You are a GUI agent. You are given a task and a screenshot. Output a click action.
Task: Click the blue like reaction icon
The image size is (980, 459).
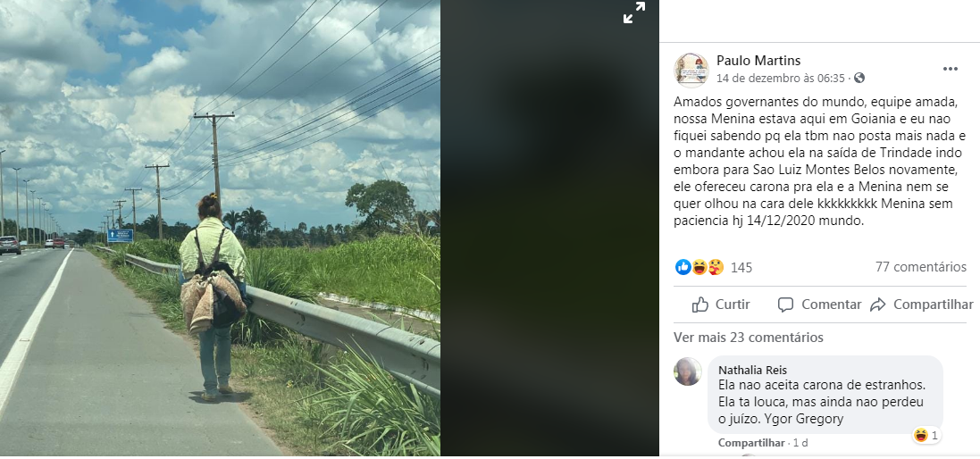tap(683, 267)
